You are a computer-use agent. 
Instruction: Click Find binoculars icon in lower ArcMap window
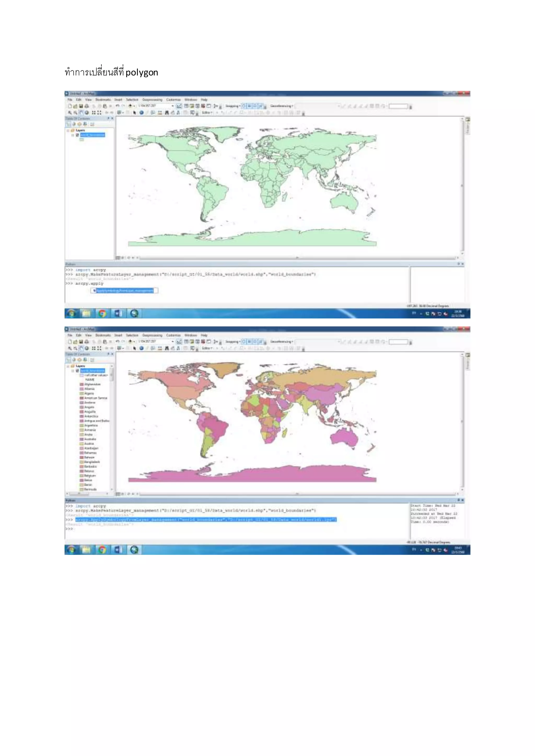click(167, 348)
